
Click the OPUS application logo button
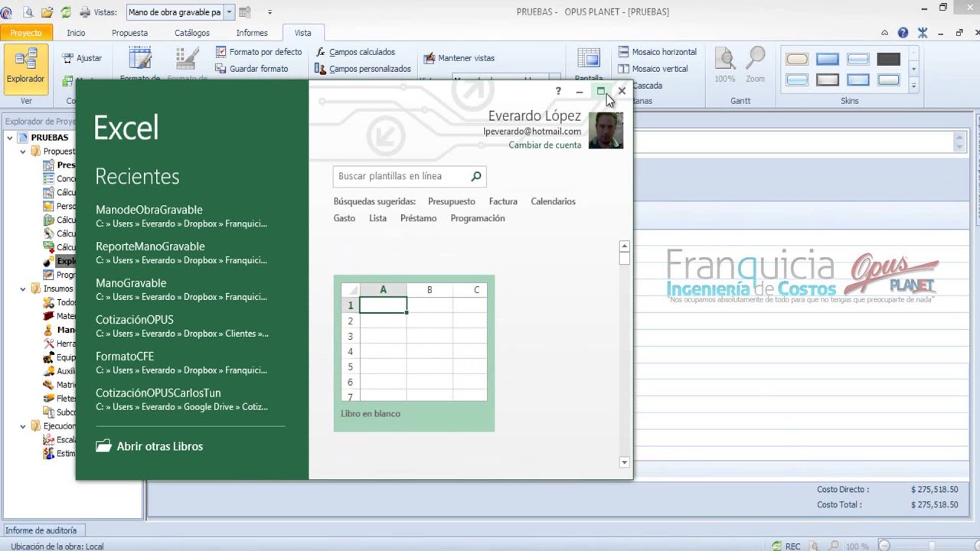click(x=6, y=12)
